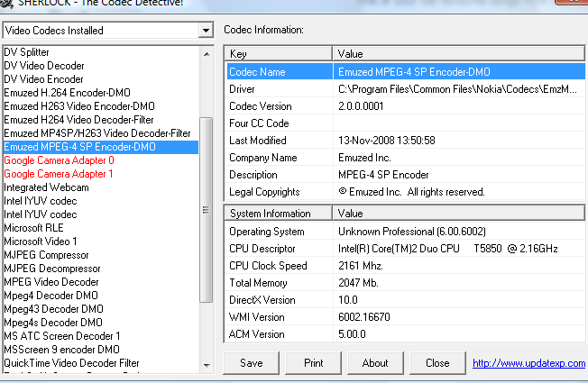Viewport: 588px width, 383px height.
Task: Select the Company Name row
Action: coord(406,158)
